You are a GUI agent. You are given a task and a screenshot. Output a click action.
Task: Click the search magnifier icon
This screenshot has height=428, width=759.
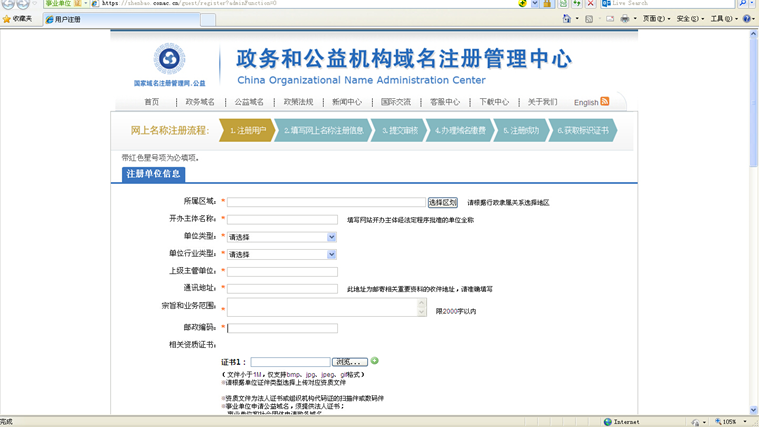[742, 4]
